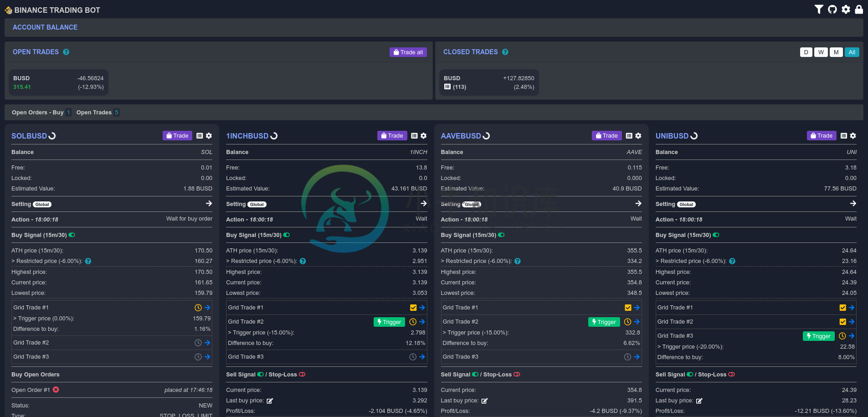Toggle 1INCHBUSD Buy Signal switch
The width and height of the screenshot is (868, 417).
pos(287,235)
